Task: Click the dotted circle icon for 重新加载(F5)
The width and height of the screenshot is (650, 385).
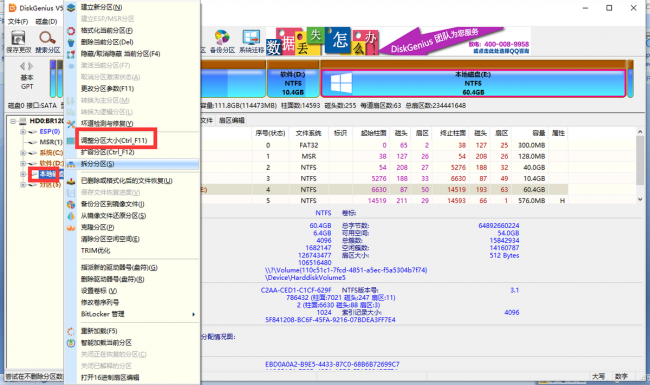Action: [71, 331]
